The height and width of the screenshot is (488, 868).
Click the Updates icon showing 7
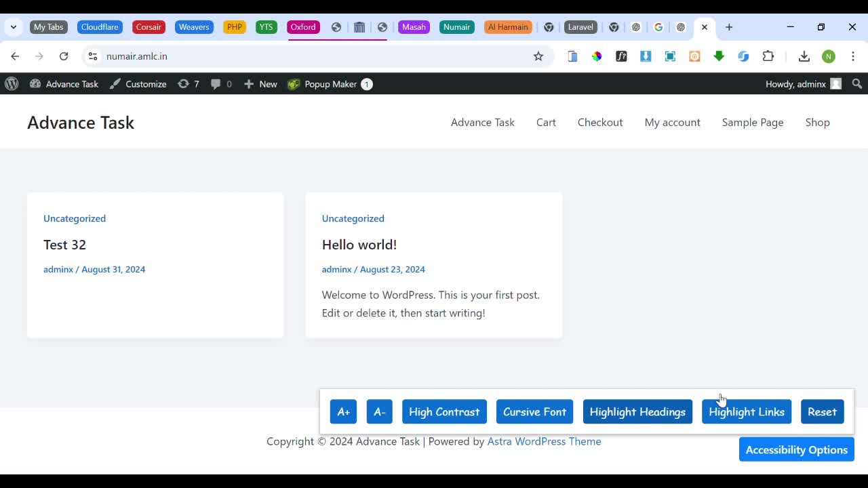point(189,84)
